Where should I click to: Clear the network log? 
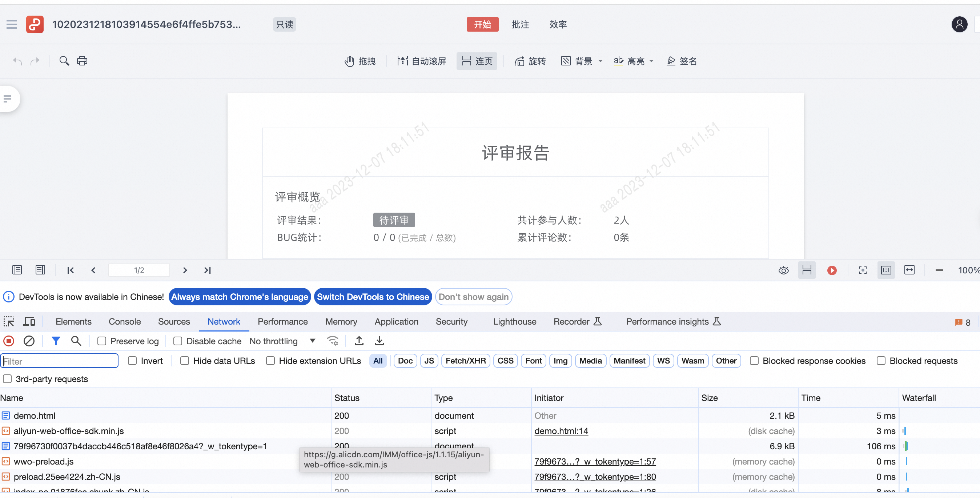[x=29, y=341]
